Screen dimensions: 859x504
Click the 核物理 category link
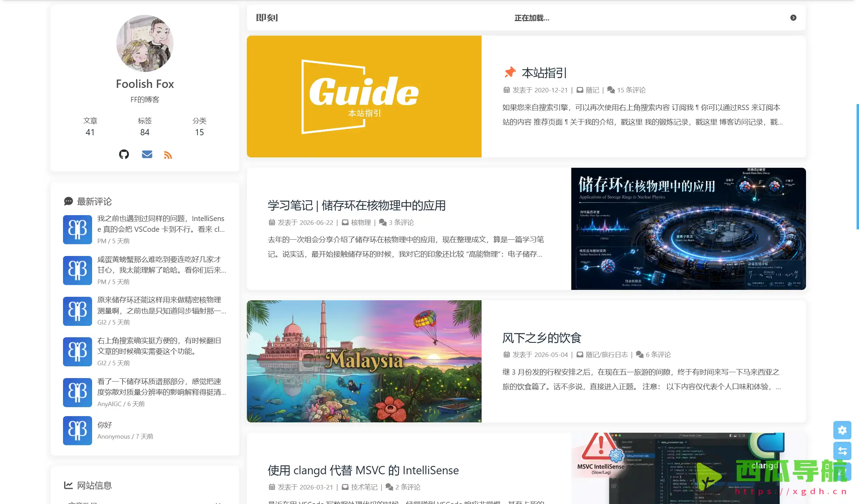(361, 222)
